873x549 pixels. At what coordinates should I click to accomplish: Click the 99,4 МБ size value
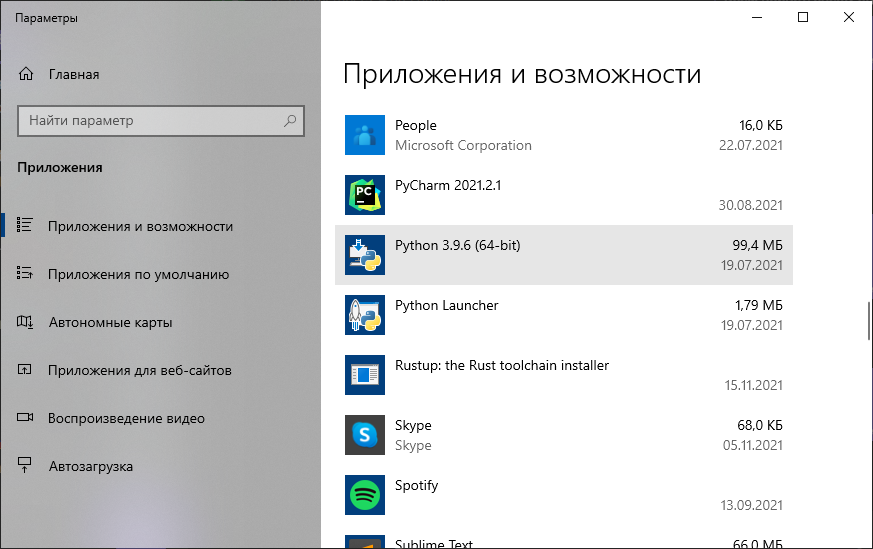[757, 246]
